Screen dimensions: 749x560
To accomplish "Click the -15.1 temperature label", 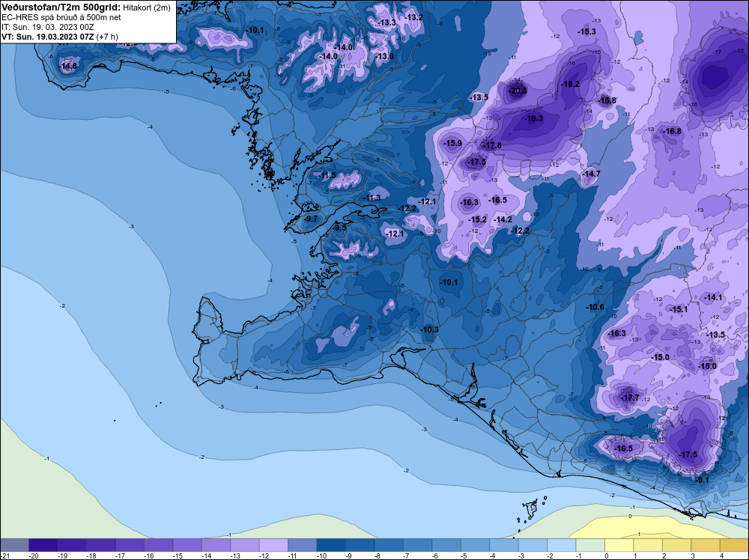I will (x=679, y=309).
